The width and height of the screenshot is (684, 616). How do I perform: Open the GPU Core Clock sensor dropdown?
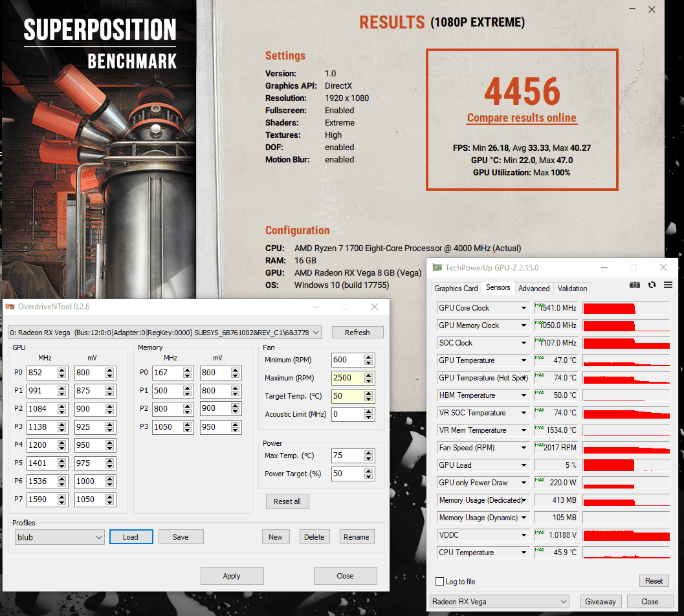pyautogui.click(x=524, y=308)
